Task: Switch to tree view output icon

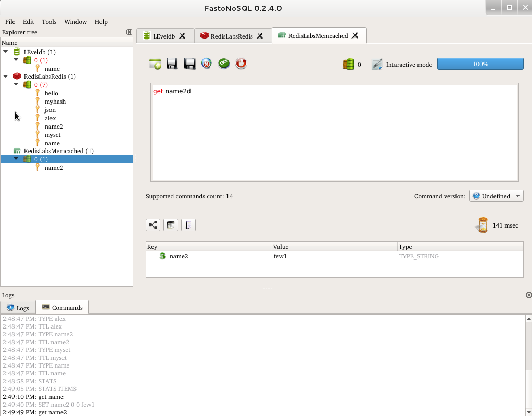Action: (x=153, y=225)
